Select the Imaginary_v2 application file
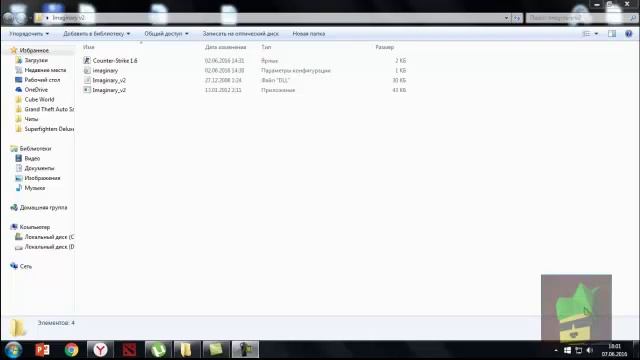 pos(109,90)
